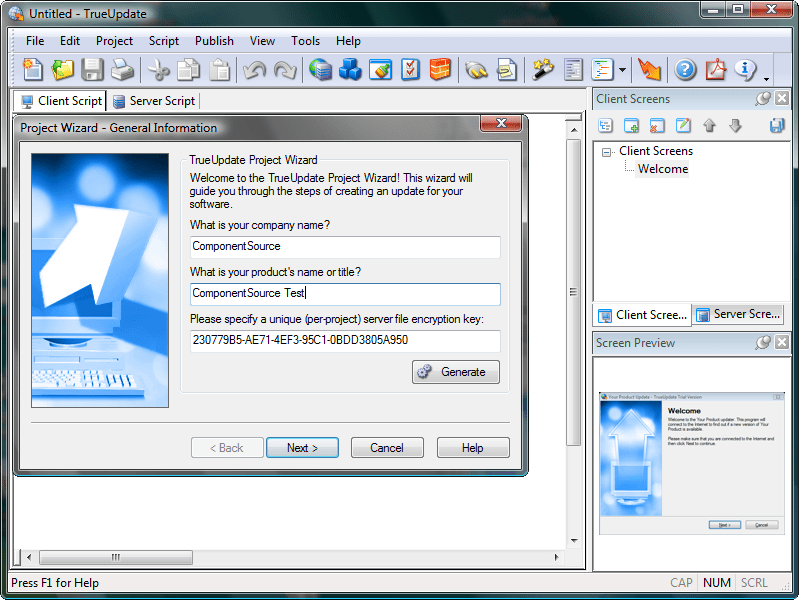
Task: Open the Tools menu
Action: [x=305, y=41]
